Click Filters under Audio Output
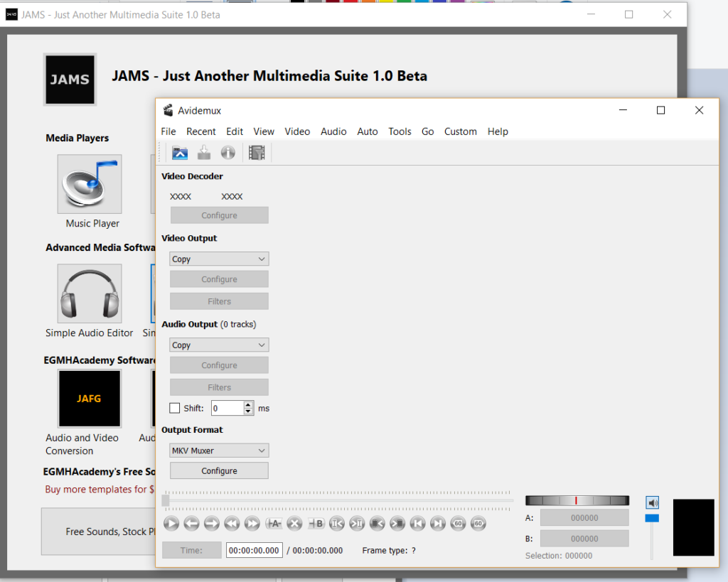Viewport: 728px width, 582px height. pyautogui.click(x=219, y=387)
